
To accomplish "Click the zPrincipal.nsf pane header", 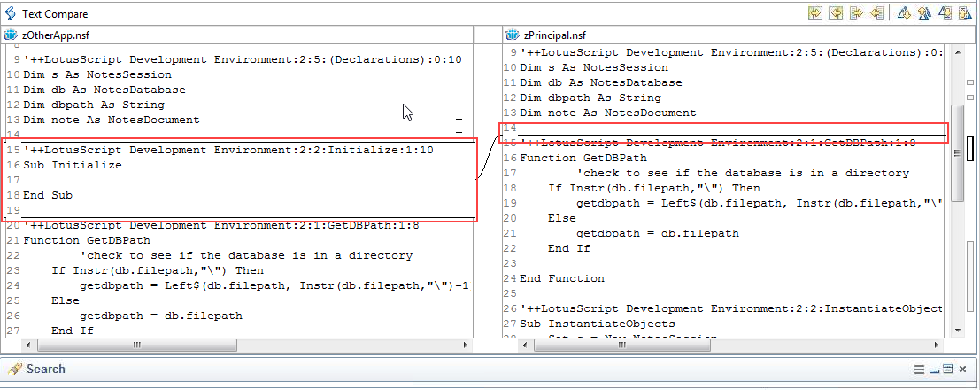I will point(554,35).
